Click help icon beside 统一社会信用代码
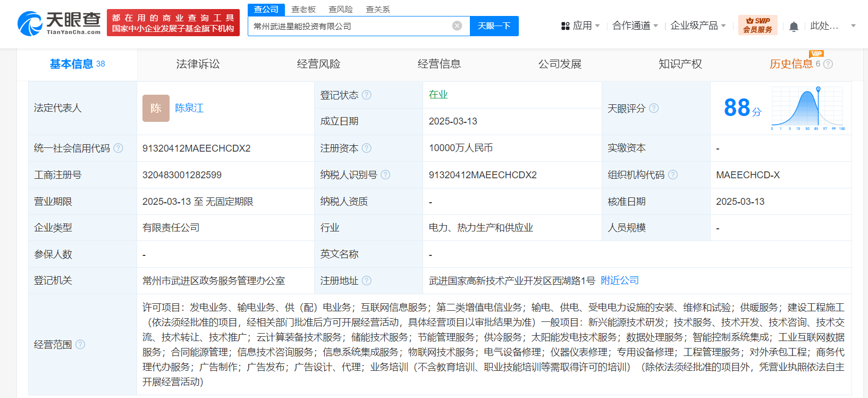Image resolution: width=868 pixels, height=398 pixels. [x=118, y=148]
